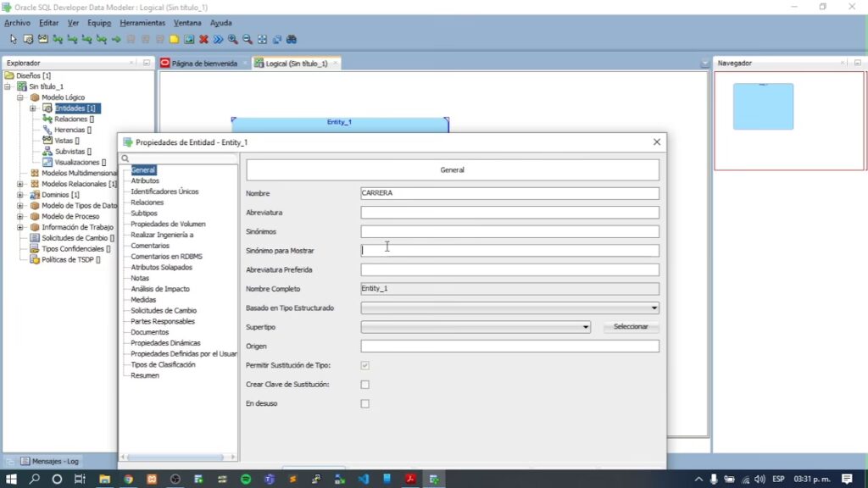This screenshot has height=488, width=868.
Task: Click the New View toolbar icon
Action: click(x=42, y=39)
